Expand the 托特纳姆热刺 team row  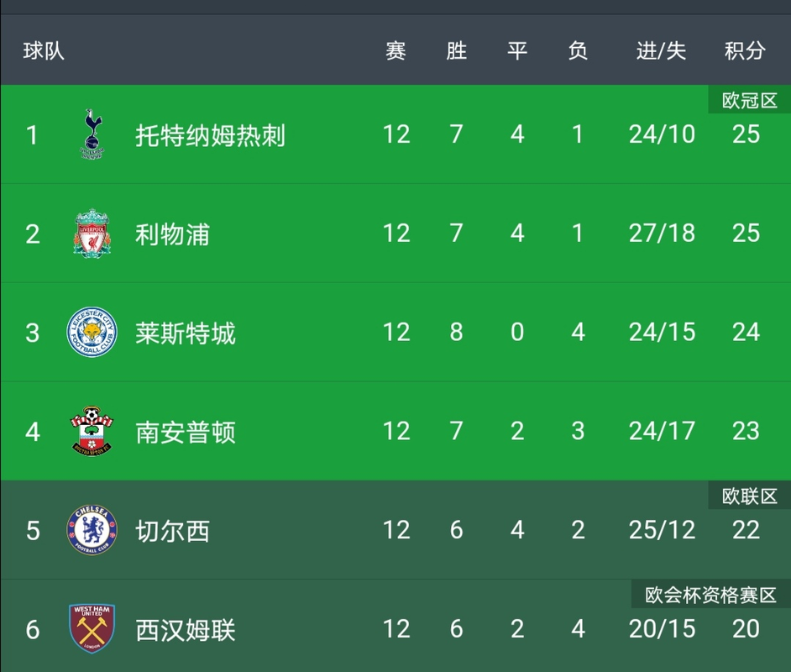[x=209, y=134]
